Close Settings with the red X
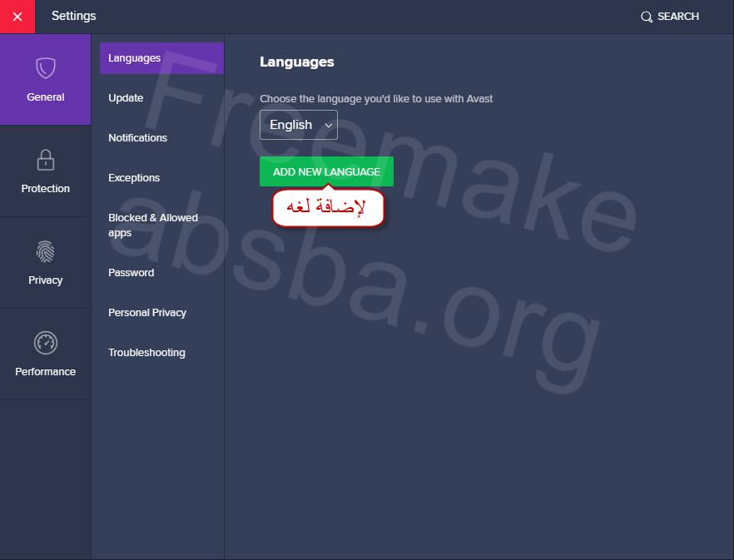 (x=17, y=17)
